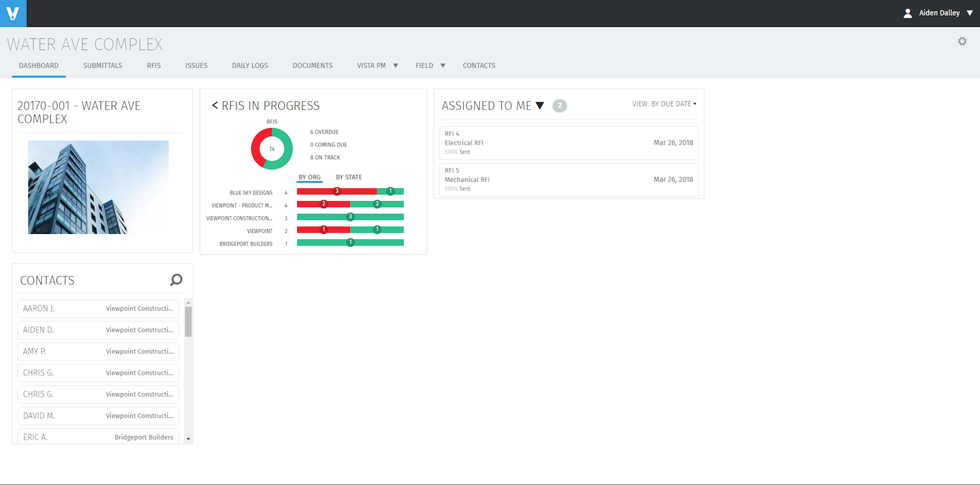
Task: Click the "ASSIGNED TO ME" panel title
Action: (486, 106)
